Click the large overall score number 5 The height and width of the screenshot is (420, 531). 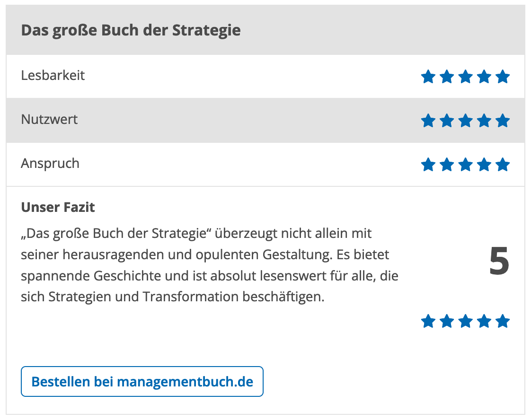point(499,262)
